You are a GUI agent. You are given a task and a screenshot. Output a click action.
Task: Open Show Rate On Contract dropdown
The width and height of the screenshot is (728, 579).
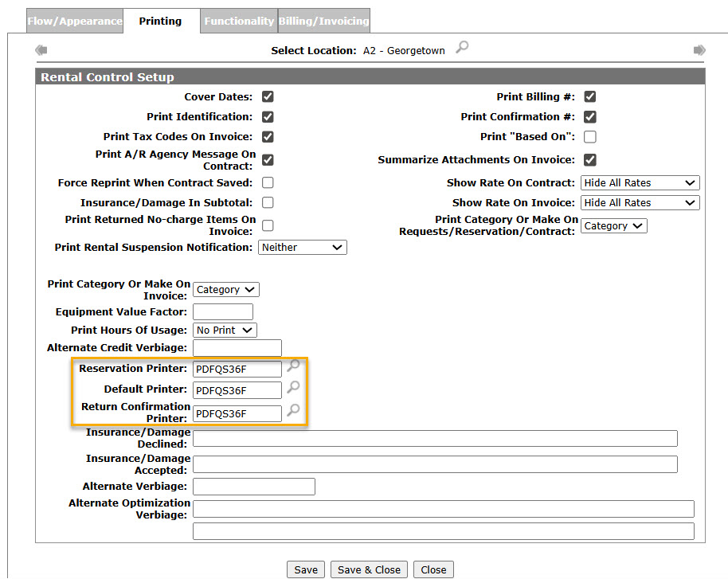pyautogui.click(x=640, y=183)
